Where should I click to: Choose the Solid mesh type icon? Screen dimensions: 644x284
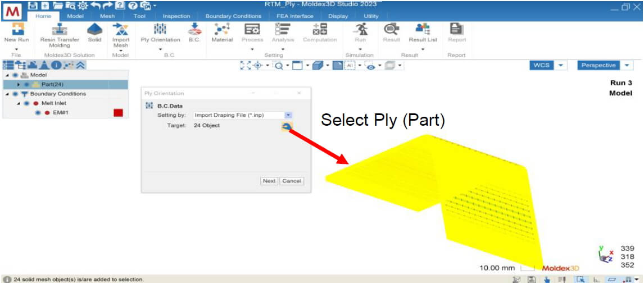[x=94, y=29]
